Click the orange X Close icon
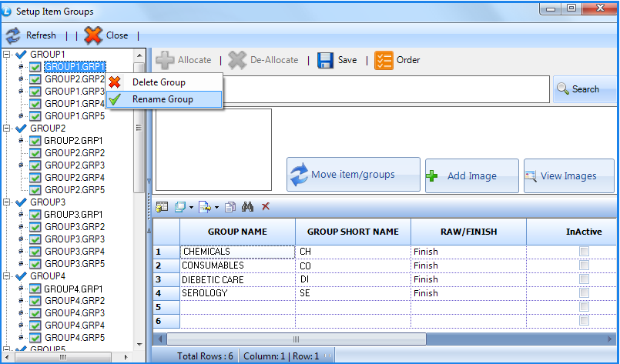 click(93, 35)
